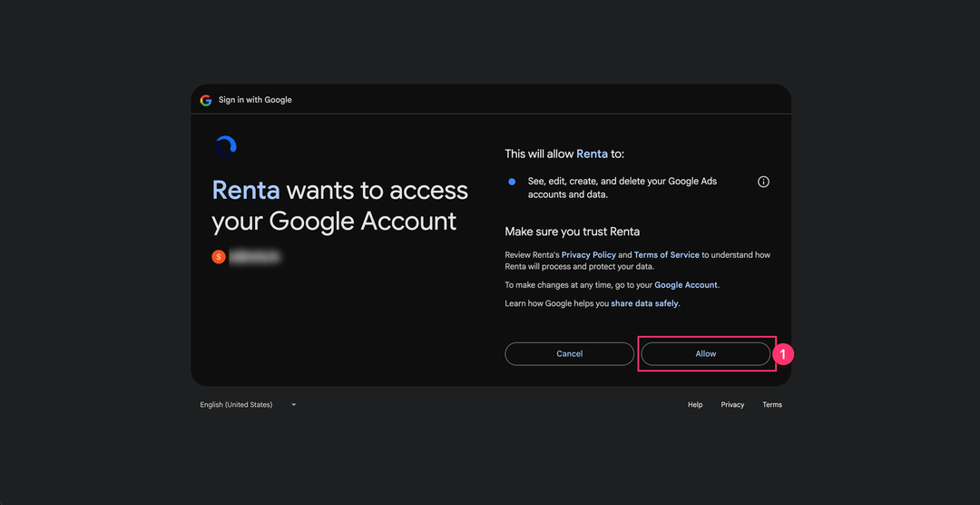The height and width of the screenshot is (505, 980).
Task: Click the Renta app logo
Action: pos(226,146)
